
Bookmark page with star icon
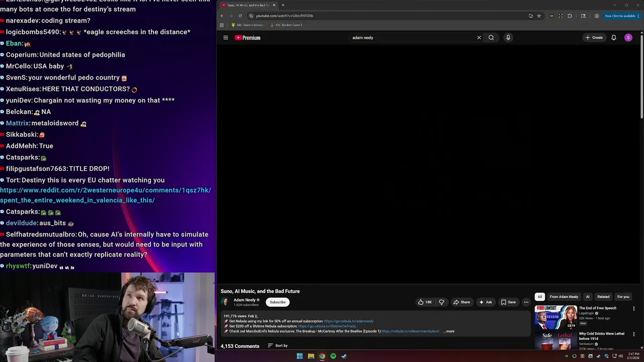[539, 16]
